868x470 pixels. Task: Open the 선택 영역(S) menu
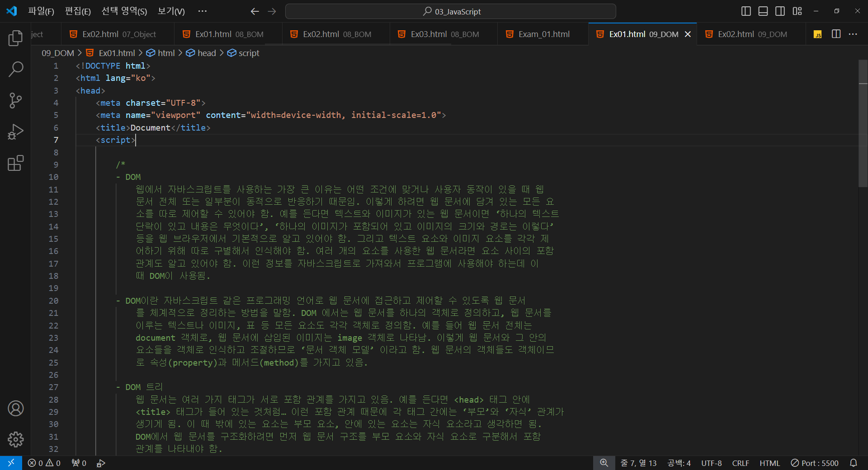coord(124,11)
